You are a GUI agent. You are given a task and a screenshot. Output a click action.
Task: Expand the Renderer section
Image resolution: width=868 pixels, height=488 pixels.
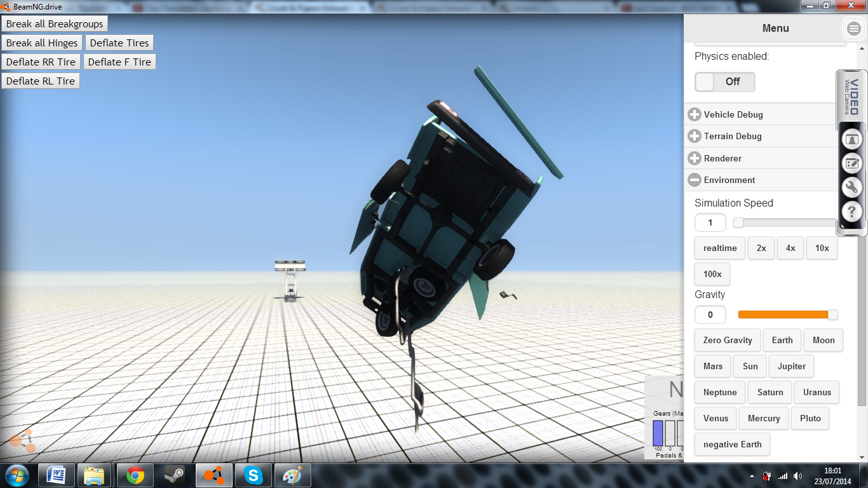point(761,158)
